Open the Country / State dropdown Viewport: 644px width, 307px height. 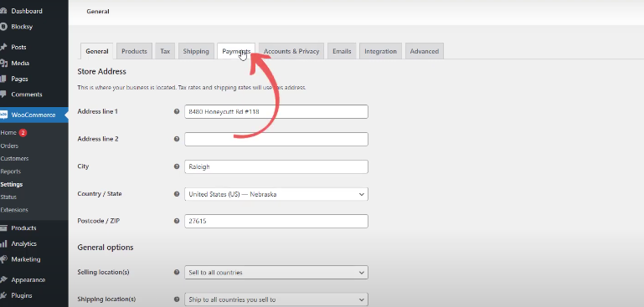(276, 194)
